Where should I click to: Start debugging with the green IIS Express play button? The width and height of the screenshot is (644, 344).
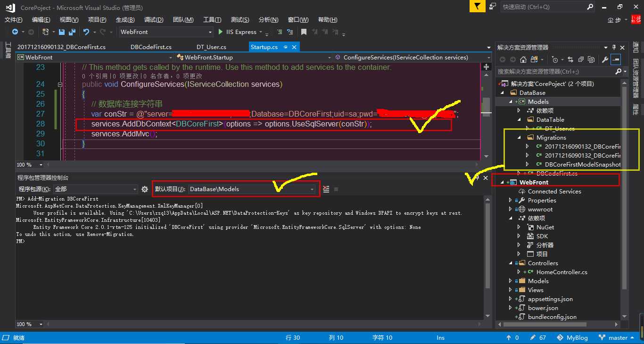(x=221, y=32)
